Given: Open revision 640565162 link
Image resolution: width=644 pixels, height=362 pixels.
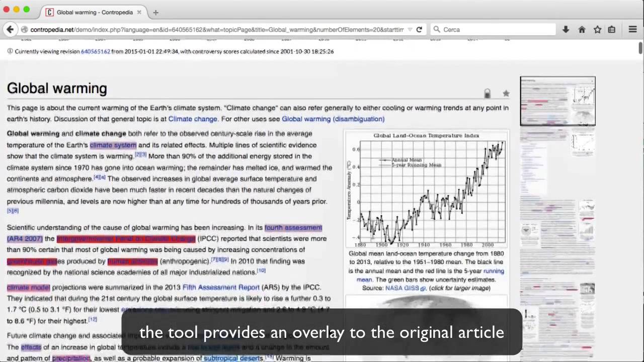Looking at the screenshot, I should click(95, 51).
